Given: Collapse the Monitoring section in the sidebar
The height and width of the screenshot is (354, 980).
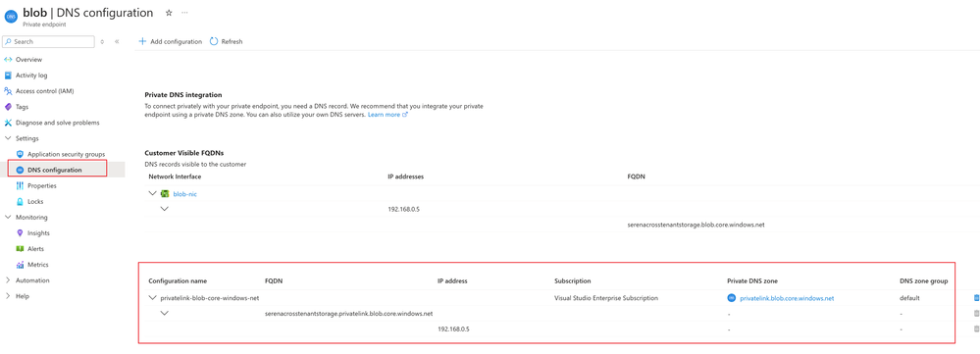Looking at the screenshot, I should point(8,218).
